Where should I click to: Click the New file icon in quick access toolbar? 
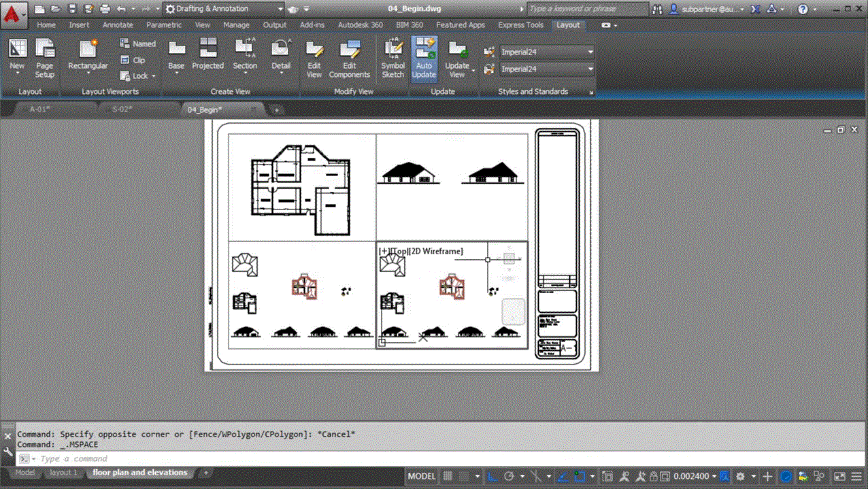tap(39, 9)
